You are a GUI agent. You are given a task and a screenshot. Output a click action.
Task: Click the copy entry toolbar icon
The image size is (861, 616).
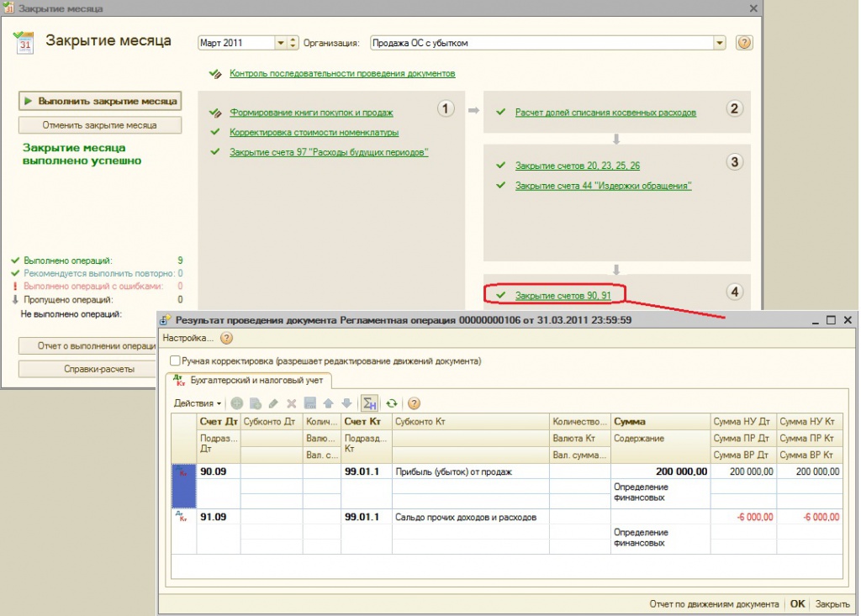(256, 403)
